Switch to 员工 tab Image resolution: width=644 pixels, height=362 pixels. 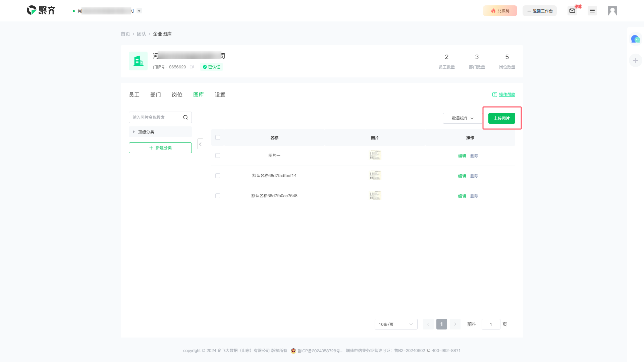click(134, 95)
